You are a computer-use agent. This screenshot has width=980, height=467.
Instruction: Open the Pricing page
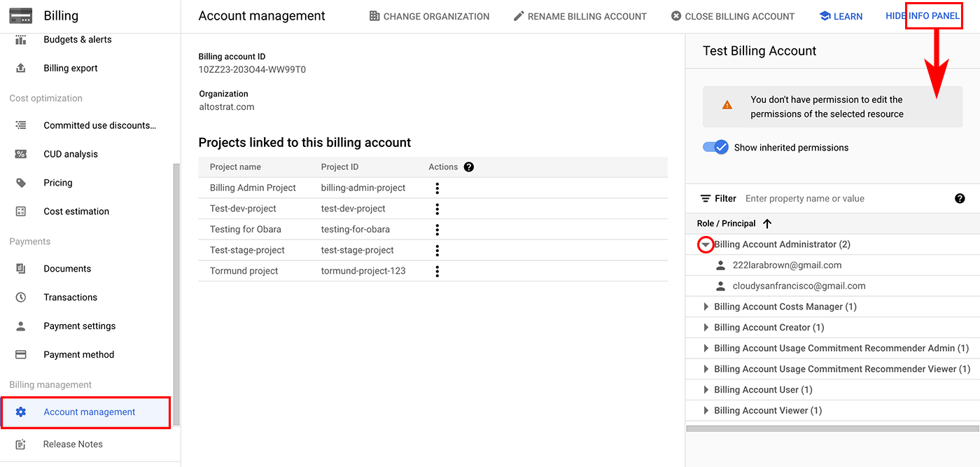(x=57, y=182)
